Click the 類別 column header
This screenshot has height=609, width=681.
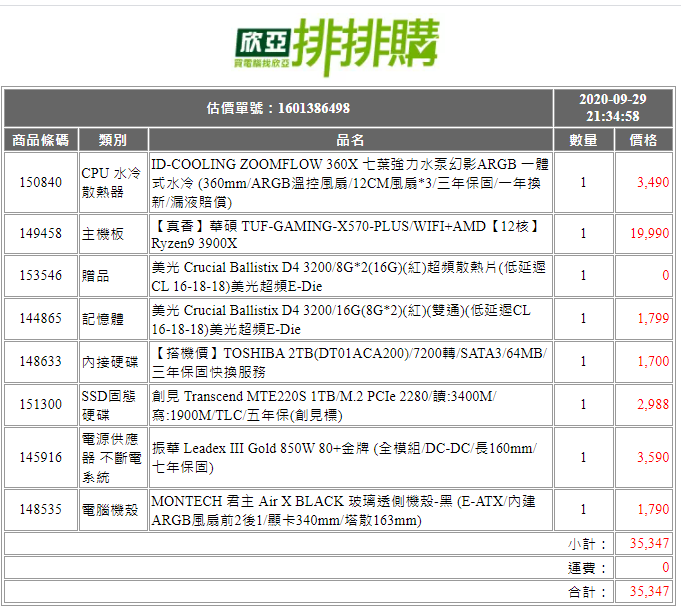coord(113,140)
